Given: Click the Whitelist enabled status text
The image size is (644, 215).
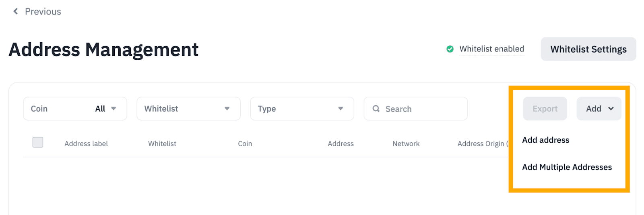Looking at the screenshot, I should point(491,49).
